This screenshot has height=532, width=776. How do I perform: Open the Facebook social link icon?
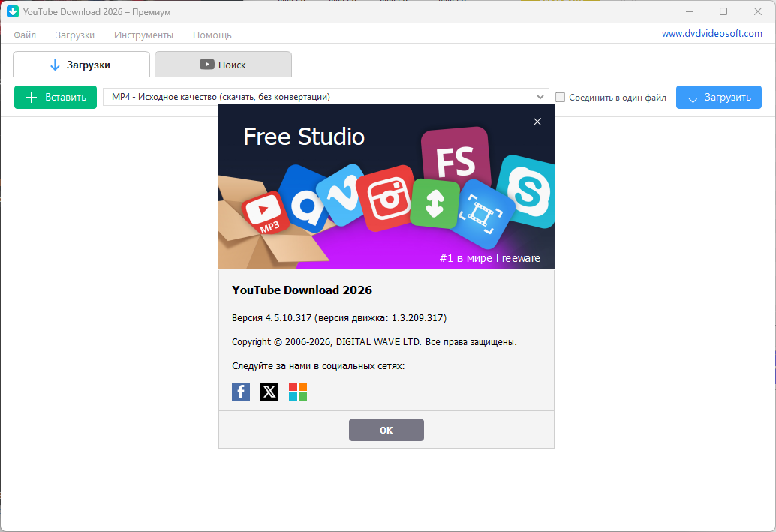coord(241,392)
